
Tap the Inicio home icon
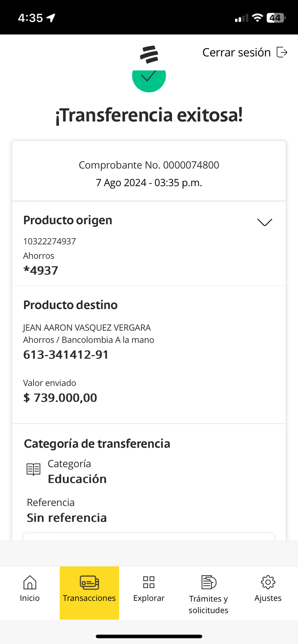[30, 582]
